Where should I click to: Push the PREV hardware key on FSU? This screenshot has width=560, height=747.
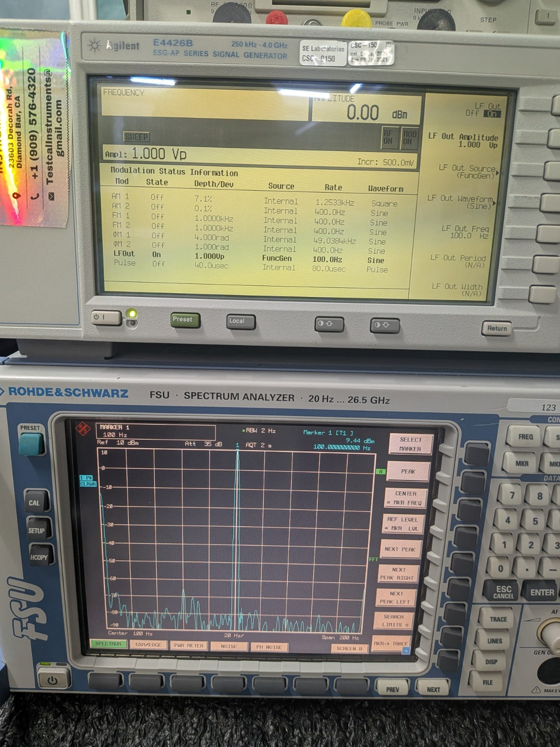click(x=392, y=689)
